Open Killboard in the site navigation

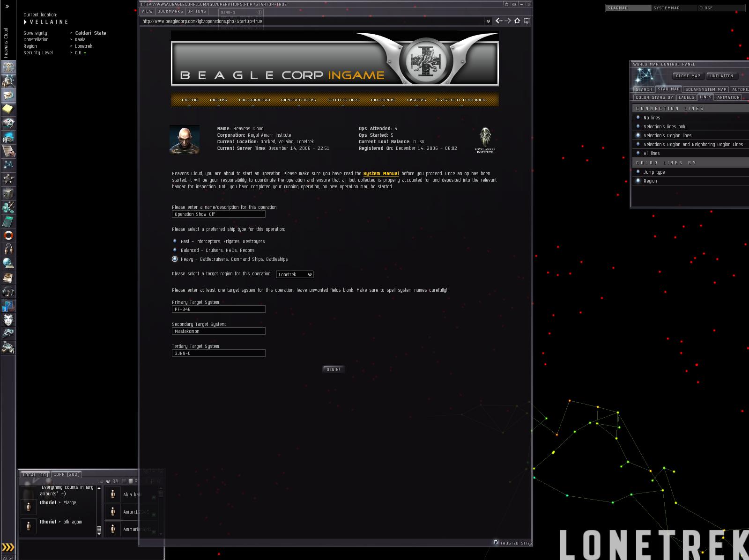pyautogui.click(x=254, y=100)
